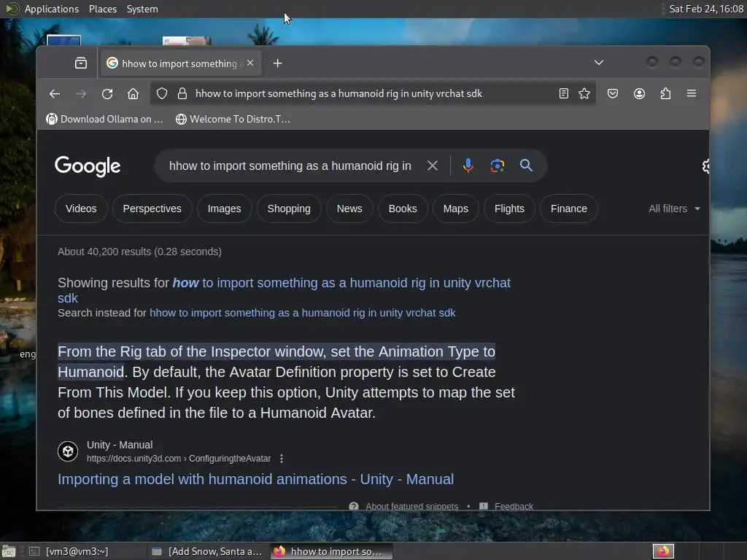
Task: Open the result's three-dot options menu
Action: coord(282,459)
